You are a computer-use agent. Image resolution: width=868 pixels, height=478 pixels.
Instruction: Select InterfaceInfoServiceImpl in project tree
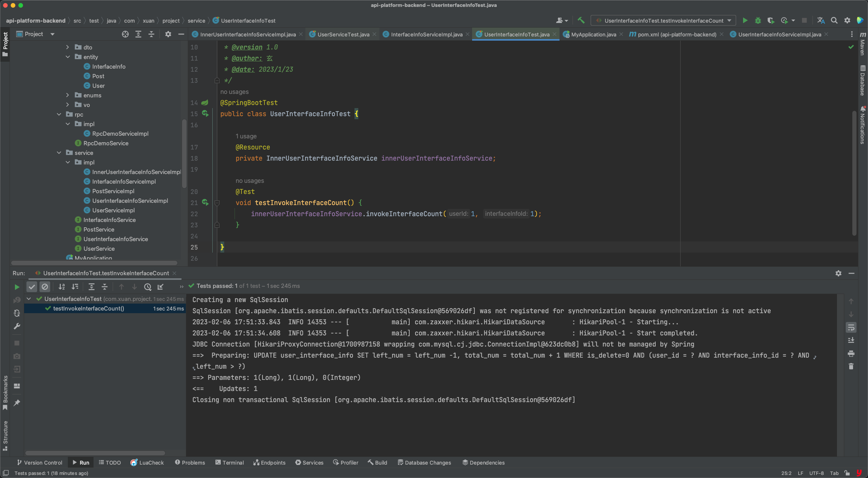[124, 181]
